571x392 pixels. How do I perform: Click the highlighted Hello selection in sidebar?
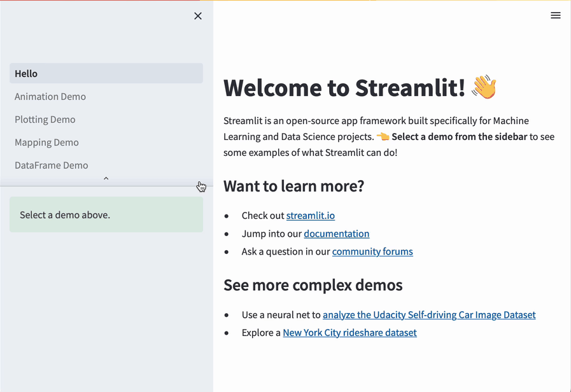pyautogui.click(x=106, y=73)
